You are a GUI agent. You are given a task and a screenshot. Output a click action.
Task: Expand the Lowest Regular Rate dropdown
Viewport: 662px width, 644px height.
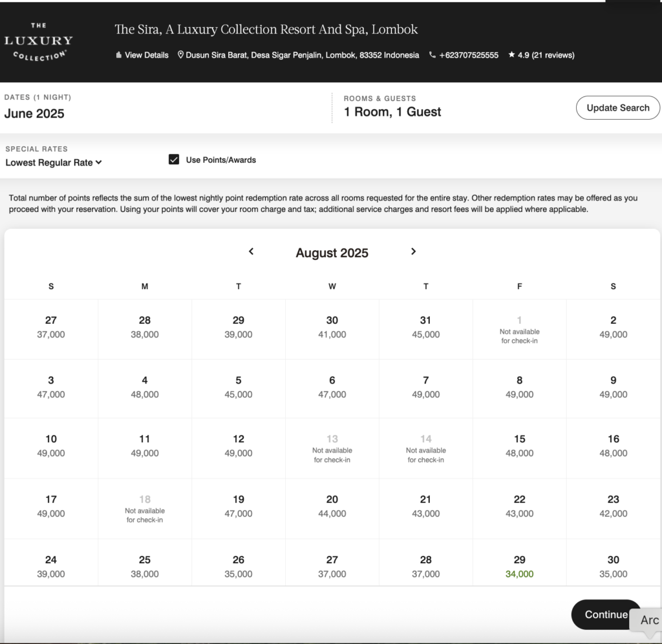coord(54,162)
